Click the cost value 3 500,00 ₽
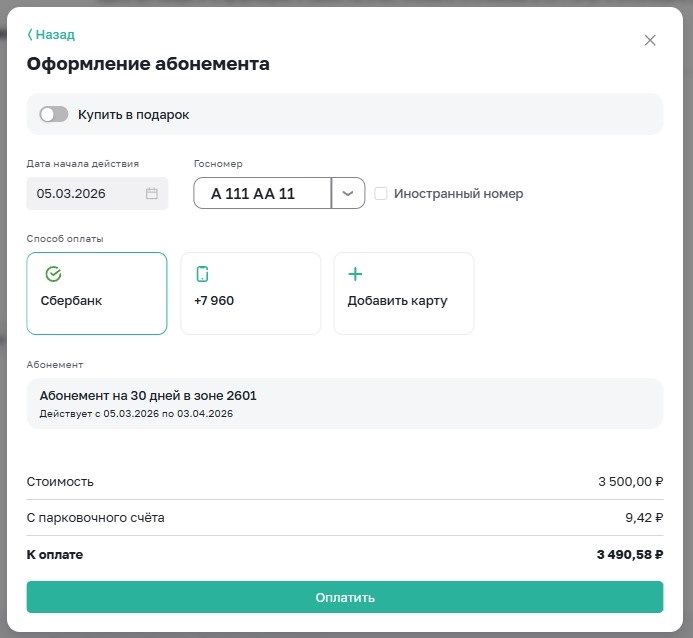The width and height of the screenshot is (693, 638). tap(631, 482)
